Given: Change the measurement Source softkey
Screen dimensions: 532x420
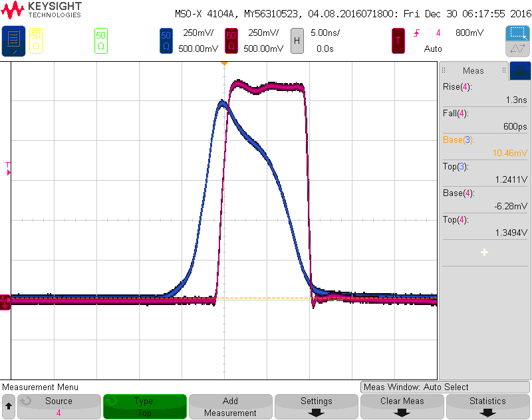Looking at the screenshot, I should pos(59,406).
